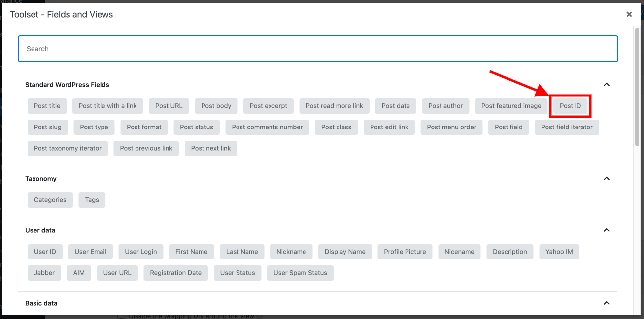Pick Post read more link
The image size is (644, 319).
click(335, 106)
